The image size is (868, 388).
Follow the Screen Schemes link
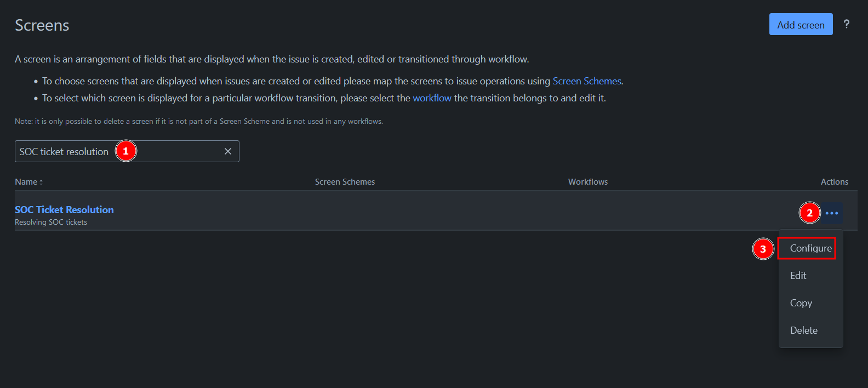586,81
